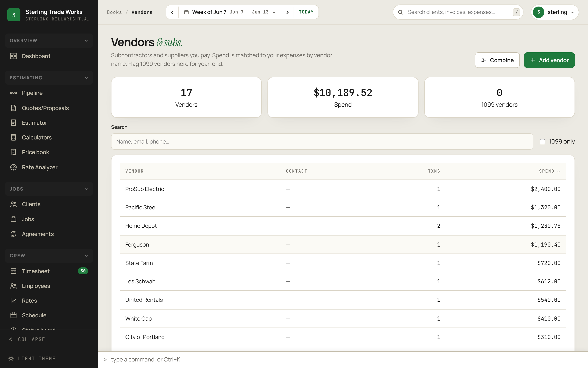Focus the global search field
Screen dimensions: 588x368
click(458, 12)
